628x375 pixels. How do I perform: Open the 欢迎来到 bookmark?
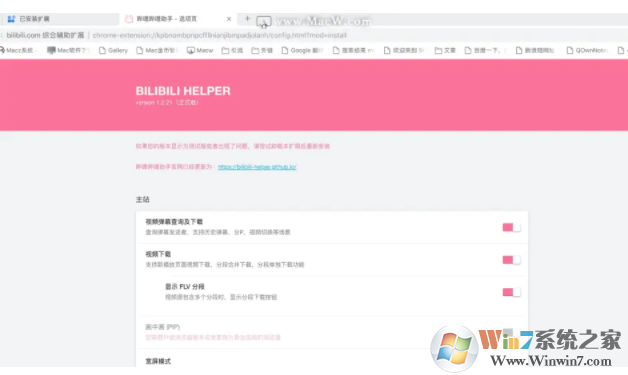tap(404, 50)
